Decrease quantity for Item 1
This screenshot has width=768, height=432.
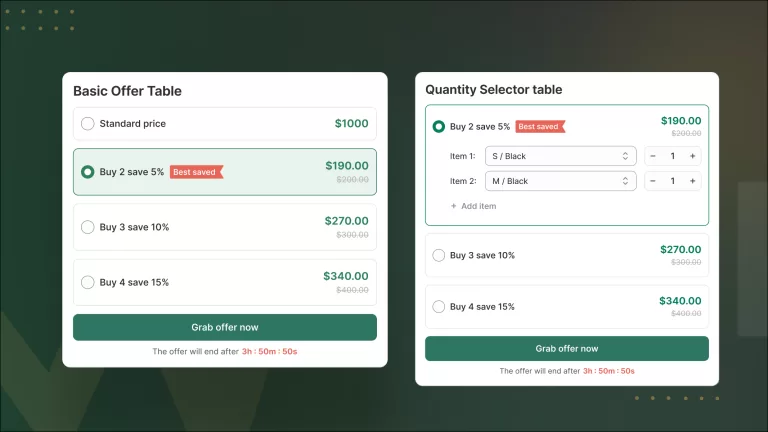[x=653, y=156]
